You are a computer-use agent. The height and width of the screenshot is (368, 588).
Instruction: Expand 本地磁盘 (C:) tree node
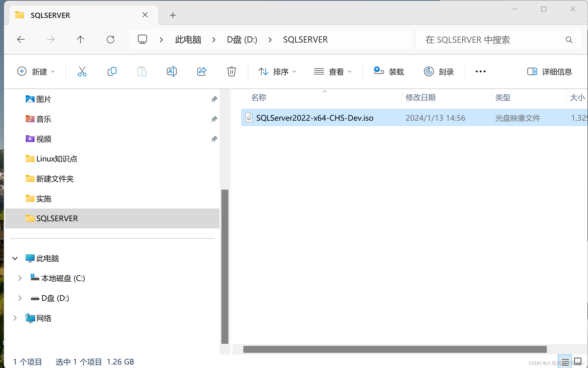click(x=20, y=278)
